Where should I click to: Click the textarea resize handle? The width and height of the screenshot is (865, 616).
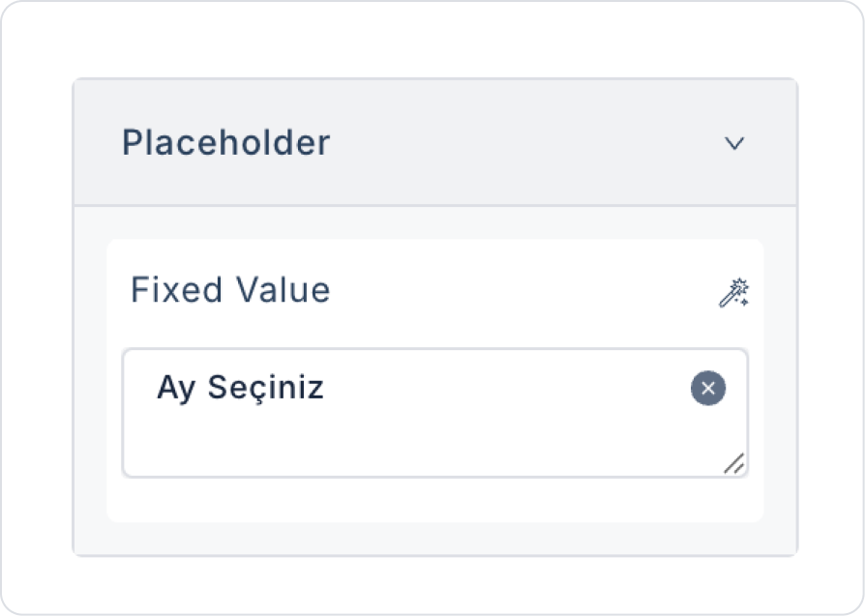734,464
